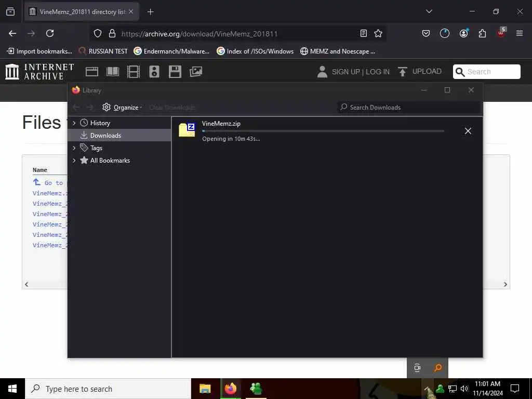The height and width of the screenshot is (399, 532).
Task: Select Downloads in Library sidebar
Action: click(119, 135)
